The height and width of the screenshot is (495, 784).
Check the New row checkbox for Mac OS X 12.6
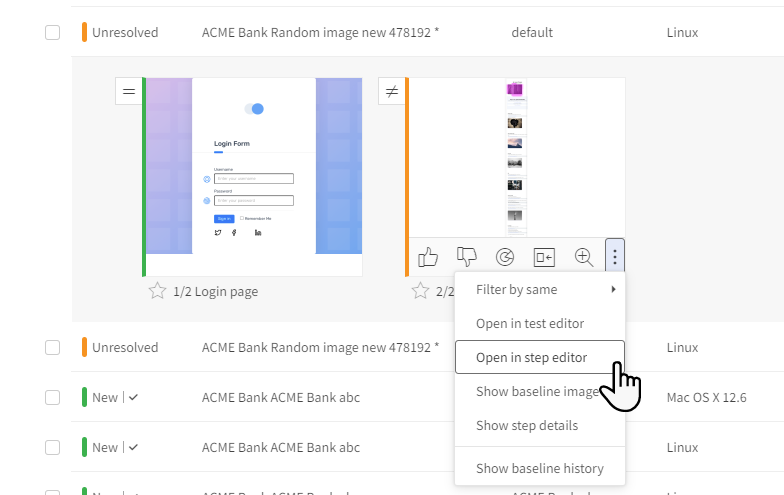(52, 398)
